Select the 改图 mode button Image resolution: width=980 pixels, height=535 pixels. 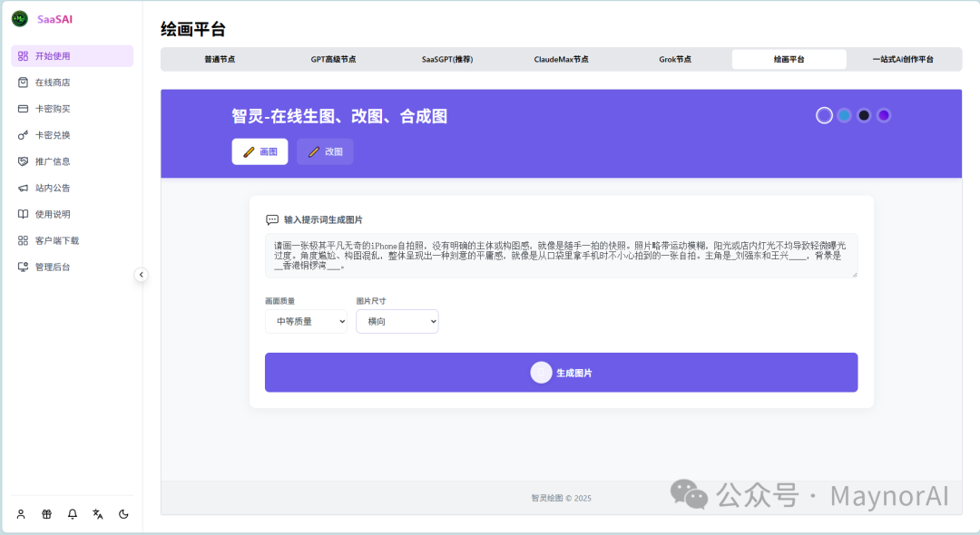(325, 151)
